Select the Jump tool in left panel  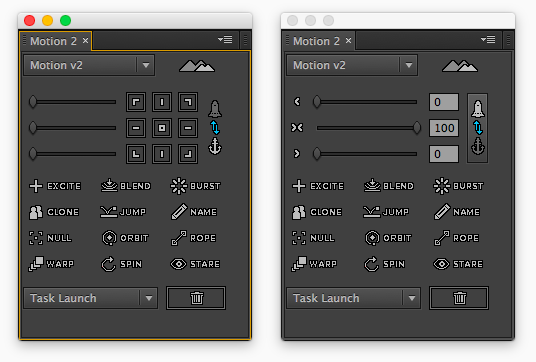123,212
